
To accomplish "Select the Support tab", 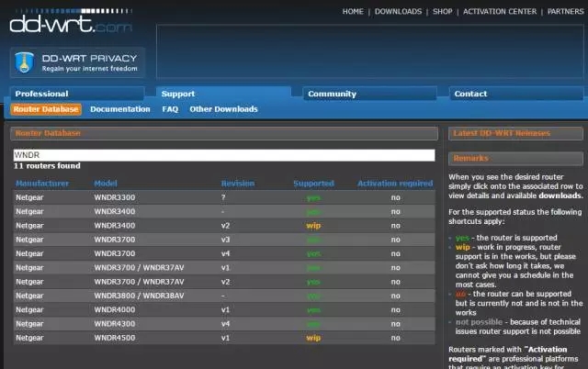I will pos(223,94).
